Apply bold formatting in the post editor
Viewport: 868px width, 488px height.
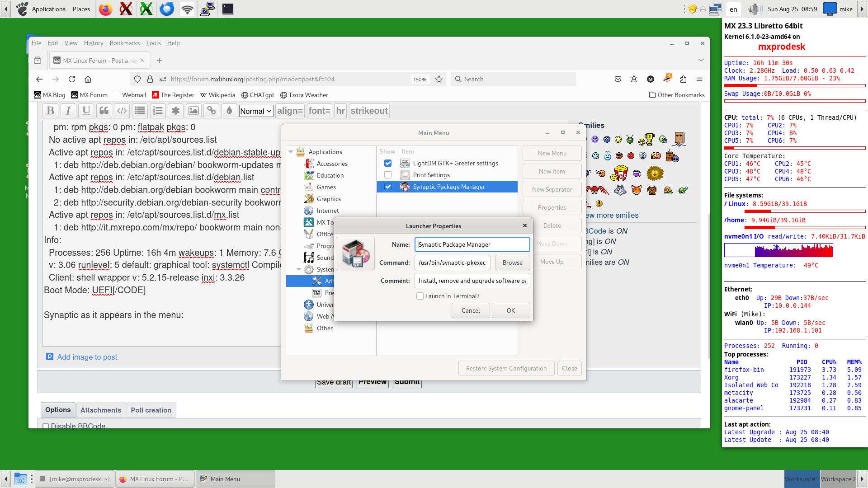click(x=50, y=111)
